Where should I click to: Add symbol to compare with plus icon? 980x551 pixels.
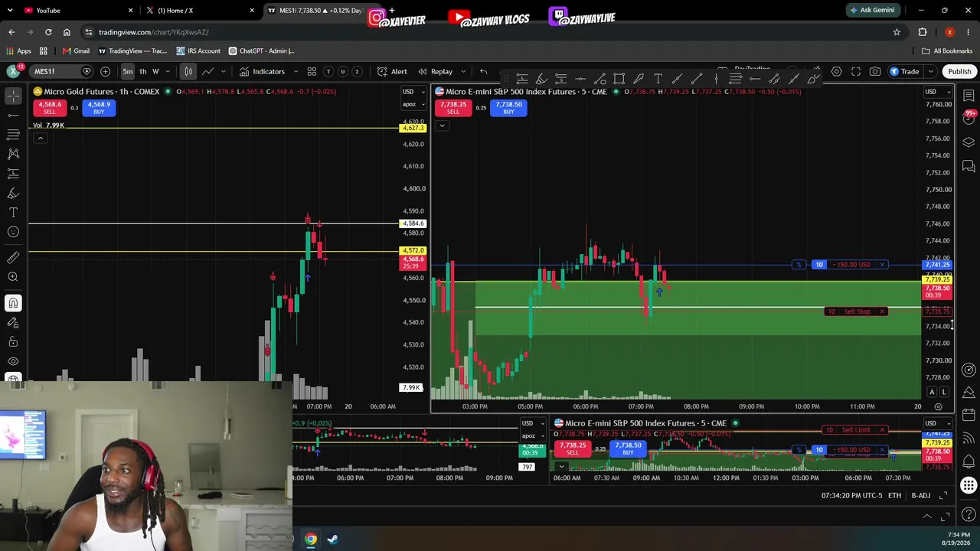[105, 71]
